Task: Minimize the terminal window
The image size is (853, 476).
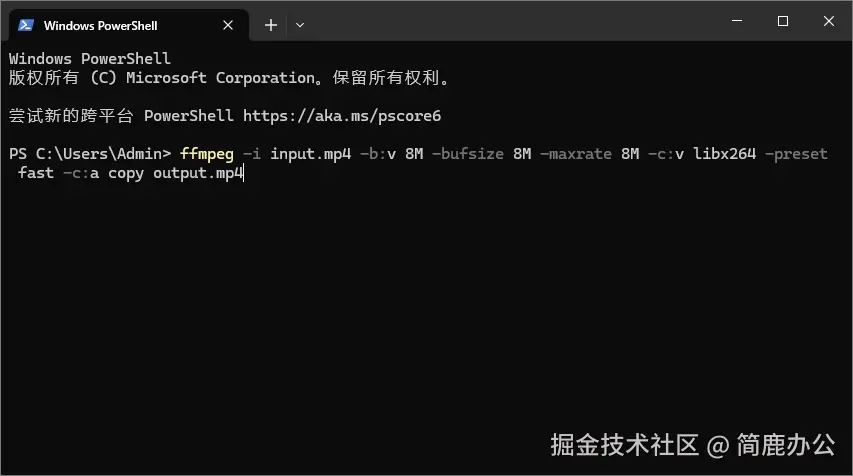Action: pos(734,21)
